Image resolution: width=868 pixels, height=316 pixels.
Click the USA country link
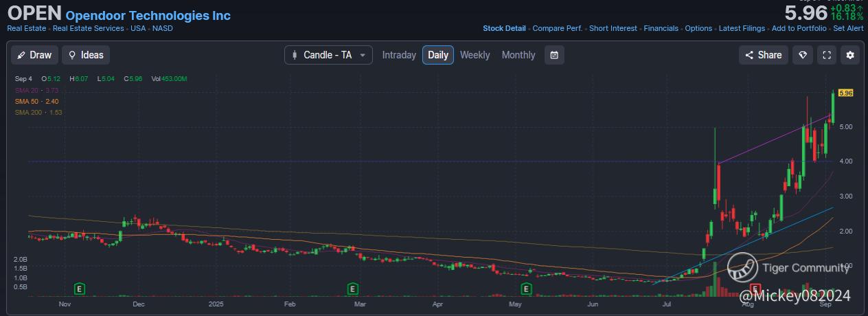click(x=138, y=28)
